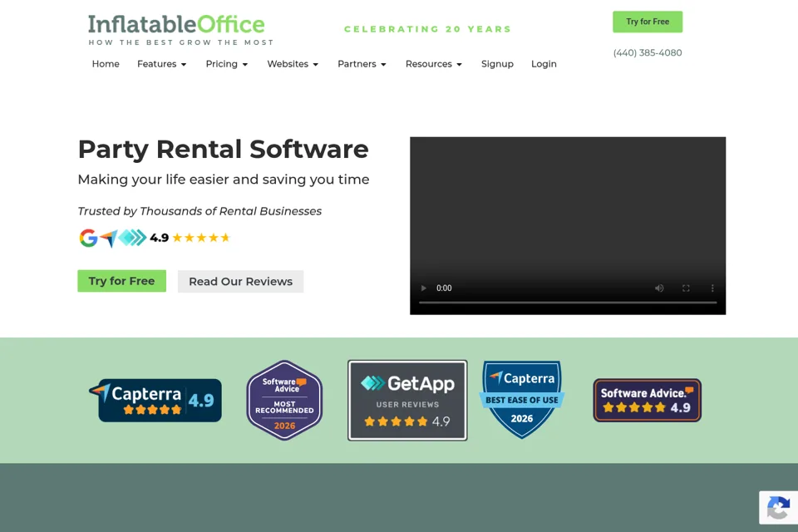Open Software Advice Most Recommended 2026 badge

[284, 400]
